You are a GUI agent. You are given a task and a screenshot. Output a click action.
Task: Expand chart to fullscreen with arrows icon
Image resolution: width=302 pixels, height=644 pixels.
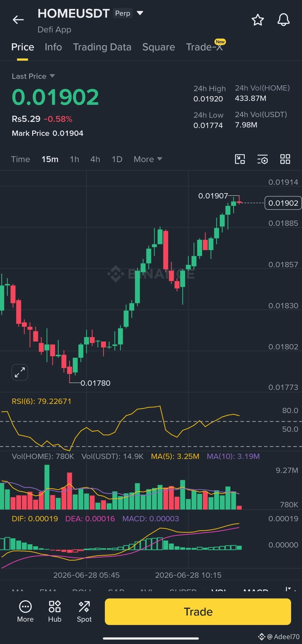tap(20, 372)
